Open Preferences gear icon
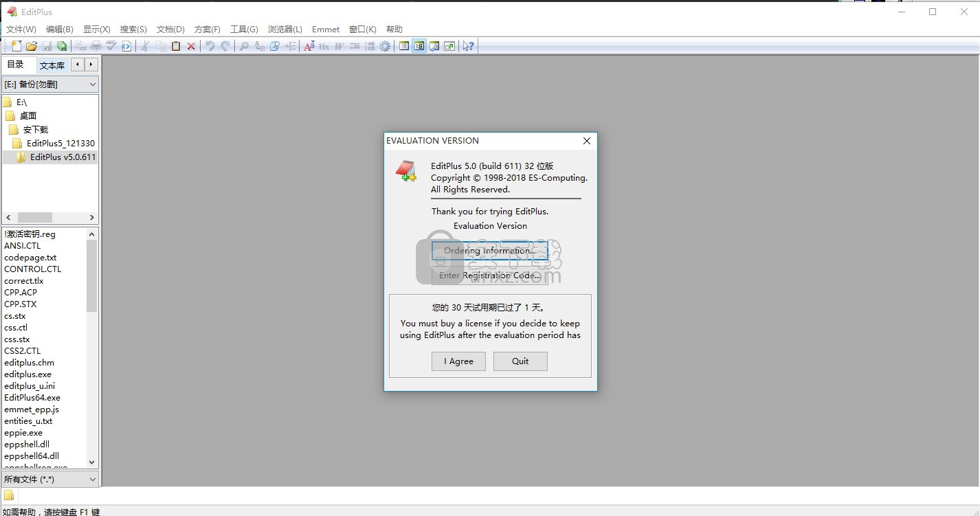 point(385,46)
